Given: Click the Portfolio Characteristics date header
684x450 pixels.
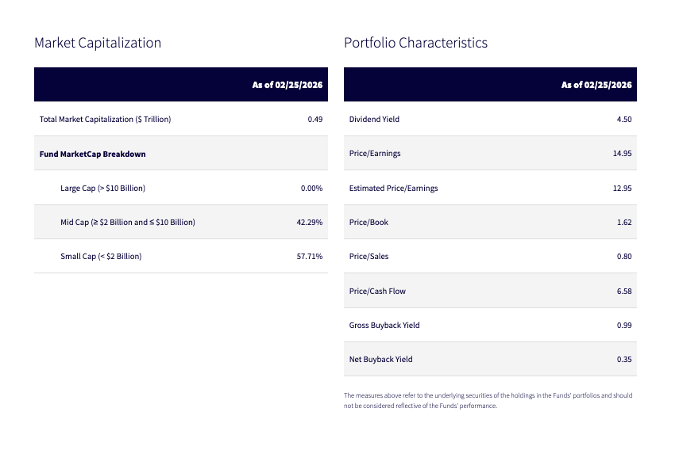Looking at the screenshot, I should click(x=596, y=85).
